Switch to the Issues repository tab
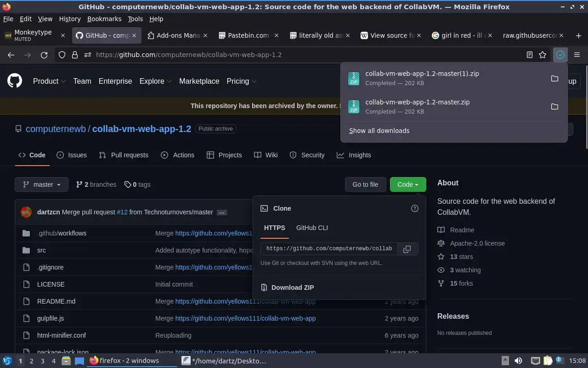Image resolution: width=588 pixels, height=368 pixels. coord(72,155)
